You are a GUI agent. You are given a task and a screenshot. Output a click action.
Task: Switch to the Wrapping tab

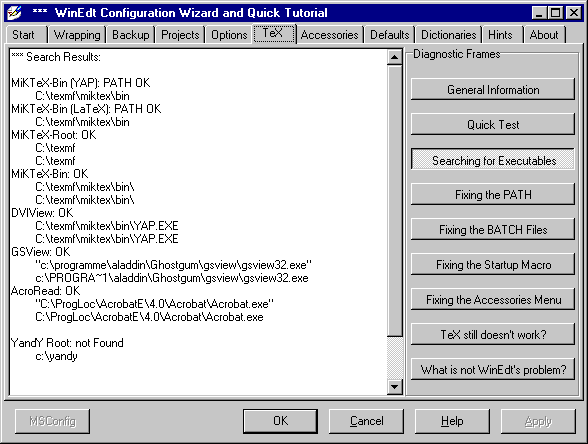pos(77,35)
